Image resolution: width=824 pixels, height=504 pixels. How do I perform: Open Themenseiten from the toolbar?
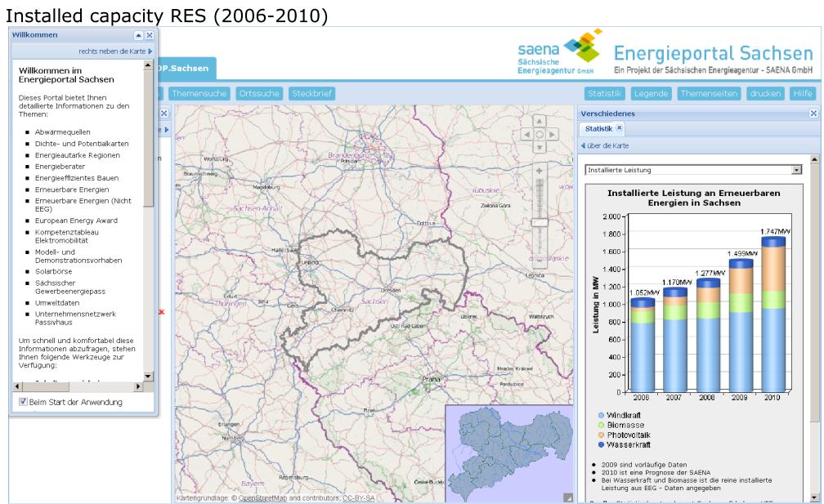(x=709, y=93)
